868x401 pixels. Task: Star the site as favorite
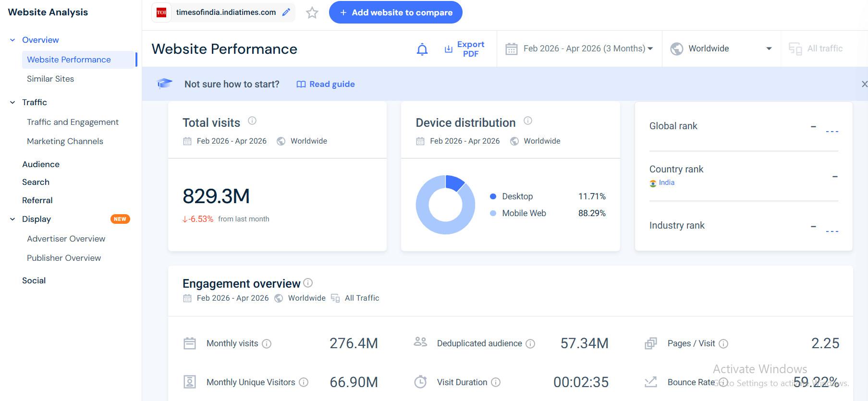tap(312, 12)
